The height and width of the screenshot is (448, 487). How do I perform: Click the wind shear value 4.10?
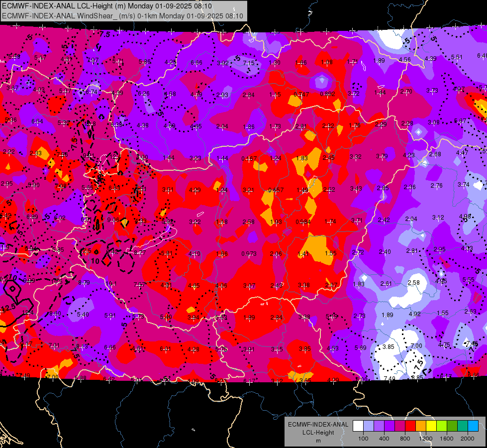[195, 254]
